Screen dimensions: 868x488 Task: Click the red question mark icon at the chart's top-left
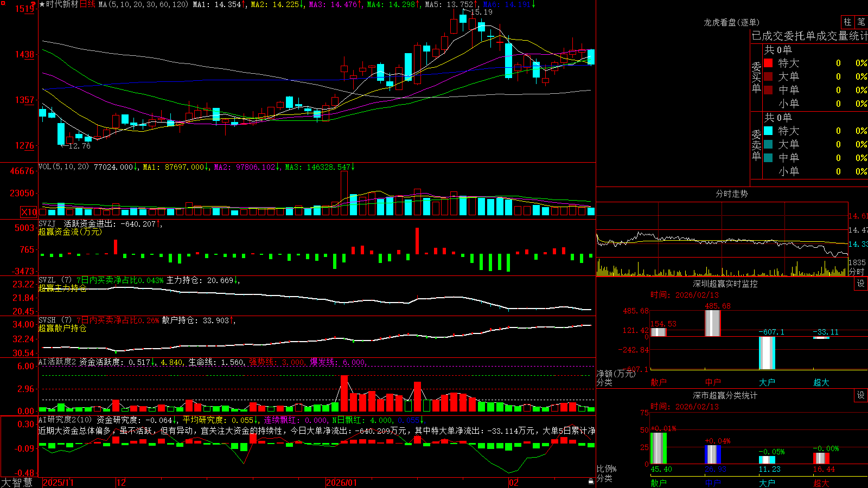click(x=33, y=4)
